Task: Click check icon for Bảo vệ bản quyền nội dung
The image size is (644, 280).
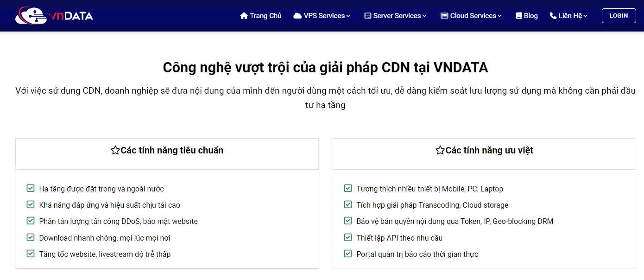Action: coord(348,221)
